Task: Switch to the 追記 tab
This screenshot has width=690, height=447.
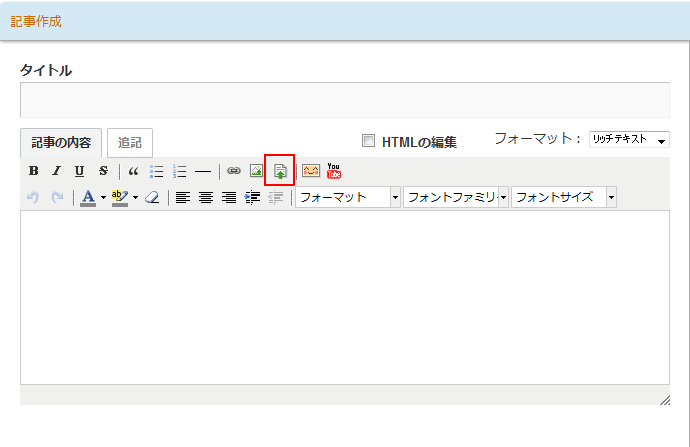Action: [130, 143]
